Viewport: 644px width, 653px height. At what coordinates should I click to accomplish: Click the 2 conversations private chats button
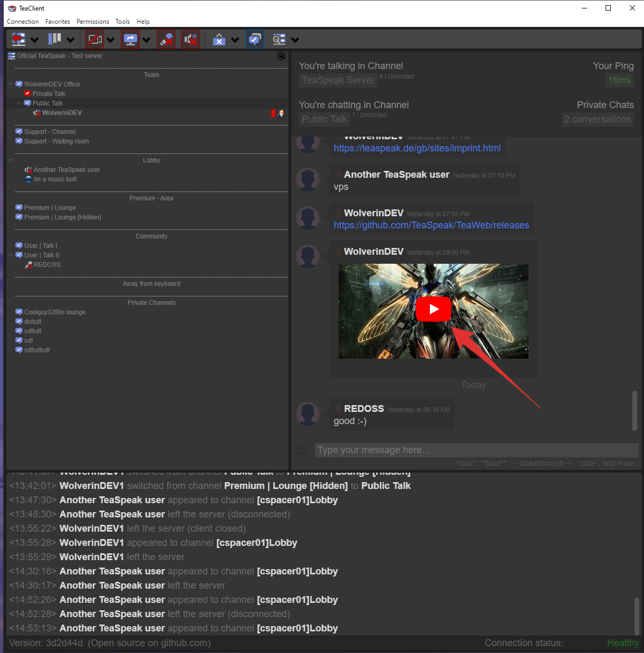pos(598,119)
